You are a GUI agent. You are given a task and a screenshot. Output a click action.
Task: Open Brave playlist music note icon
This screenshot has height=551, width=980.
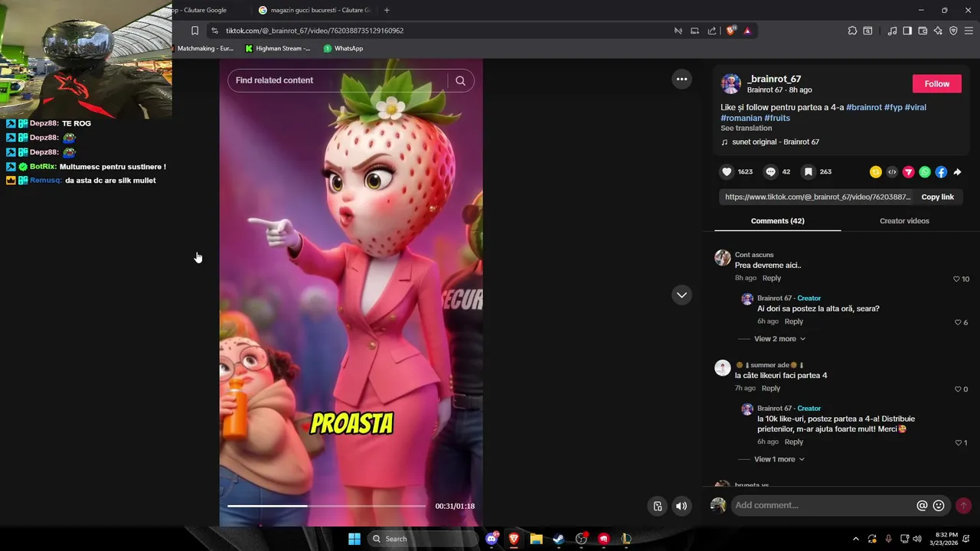pyautogui.click(x=893, y=31)
